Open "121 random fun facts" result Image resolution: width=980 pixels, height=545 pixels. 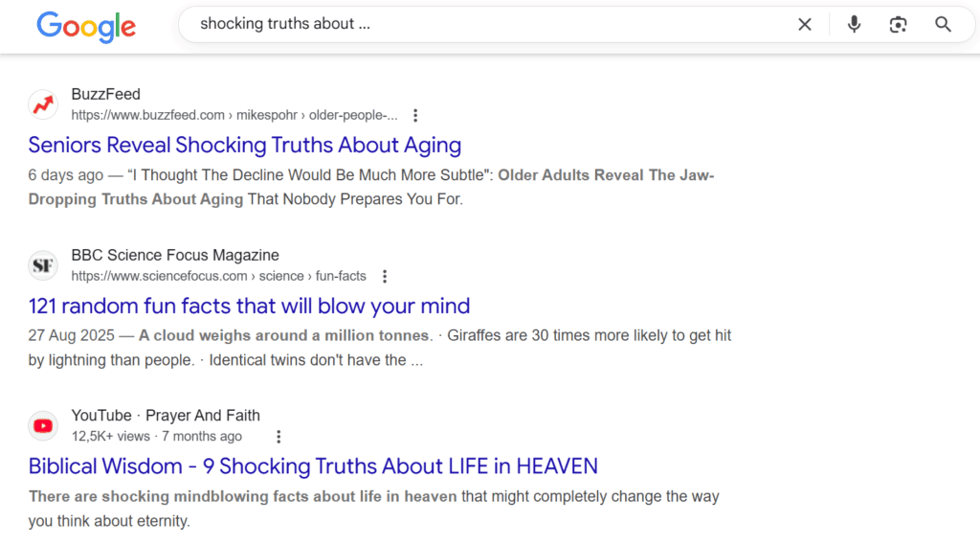[249, 307]
